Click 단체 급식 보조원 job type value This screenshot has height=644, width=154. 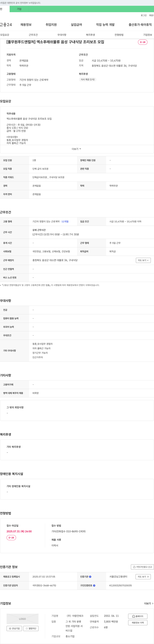pos(40,169)
